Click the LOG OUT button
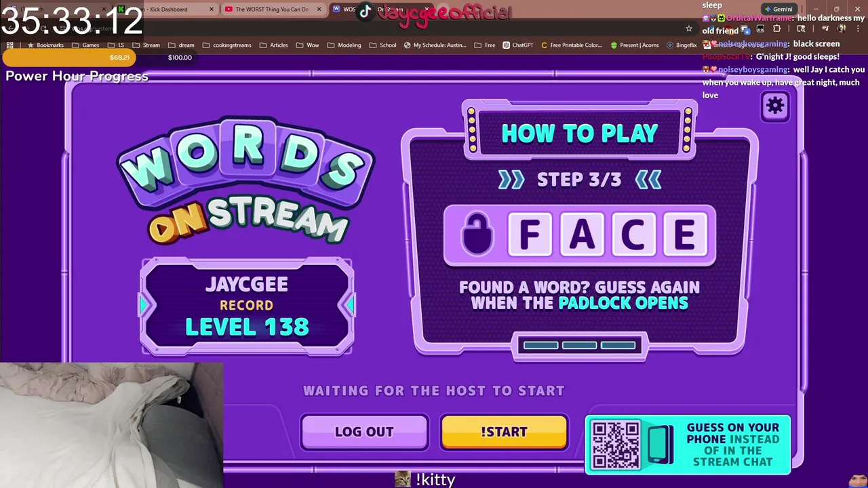 click(364, 432)
